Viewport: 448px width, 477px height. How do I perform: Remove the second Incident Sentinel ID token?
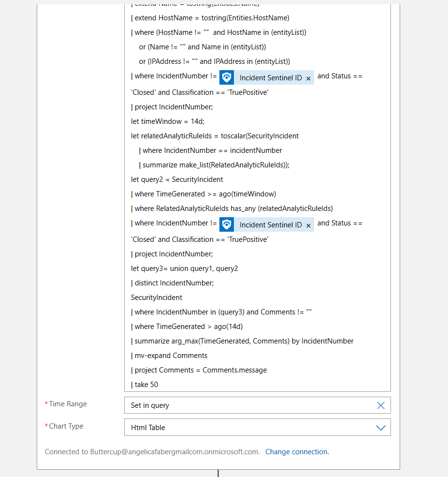click(x=308, y=225)
